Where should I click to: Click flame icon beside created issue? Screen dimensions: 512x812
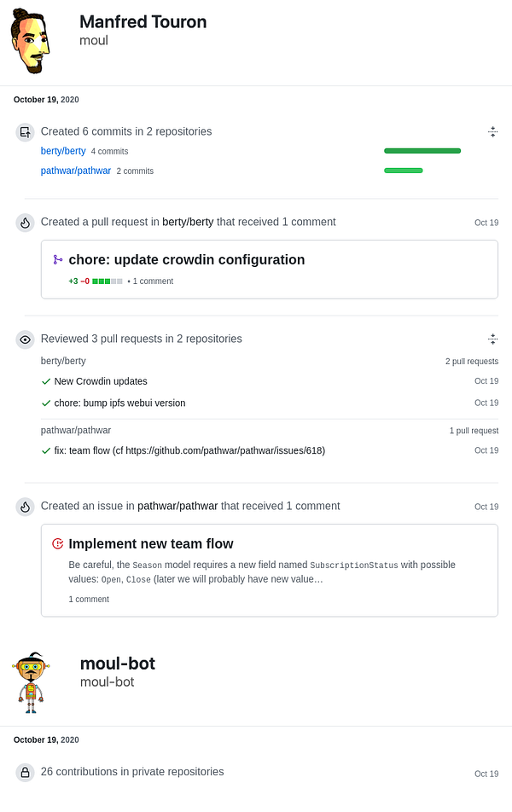point(26,507)
